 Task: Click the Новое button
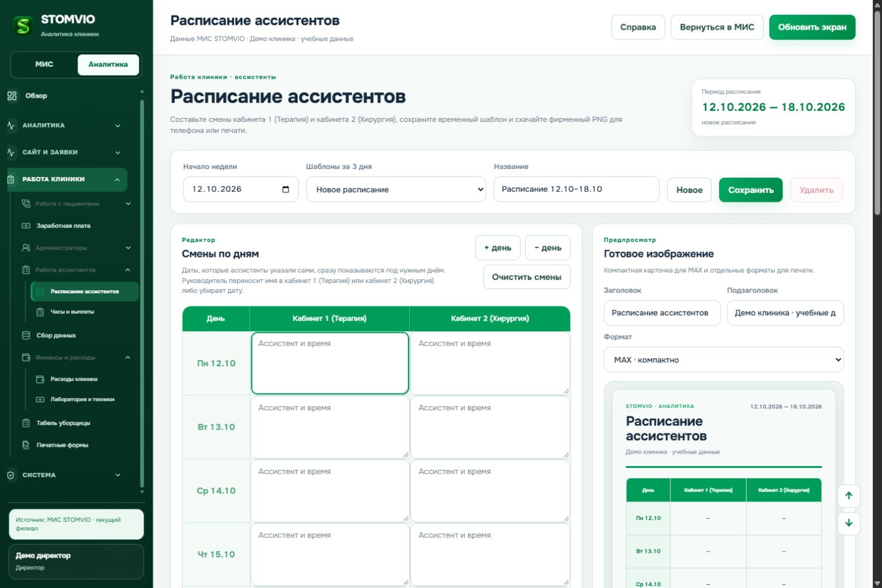690,190
